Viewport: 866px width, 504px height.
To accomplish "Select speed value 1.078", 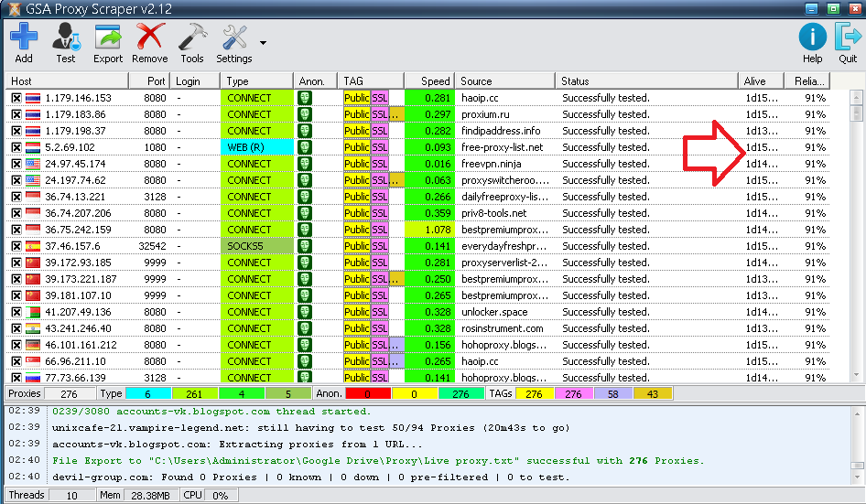I will tap(429, 230).
